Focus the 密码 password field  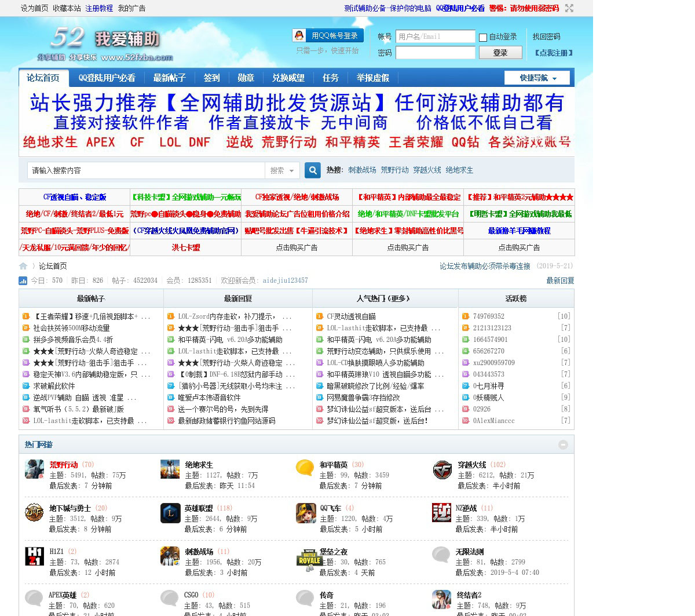(x=436, y=53)
